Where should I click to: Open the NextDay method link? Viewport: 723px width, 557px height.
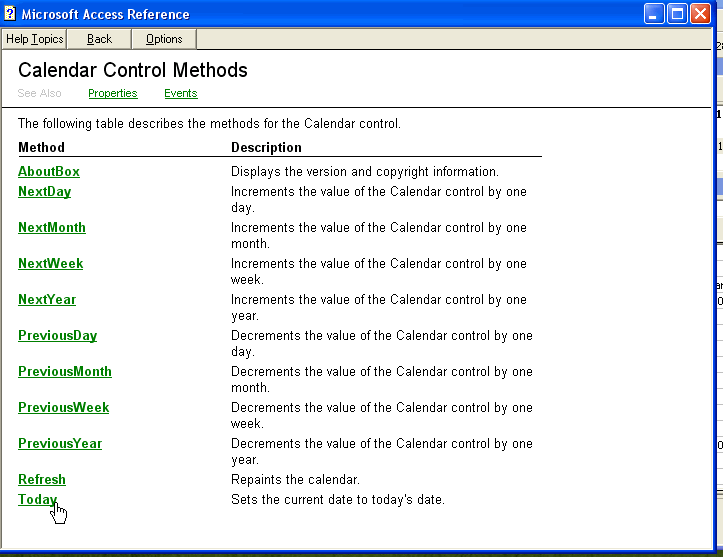click(x=45, y=192)
